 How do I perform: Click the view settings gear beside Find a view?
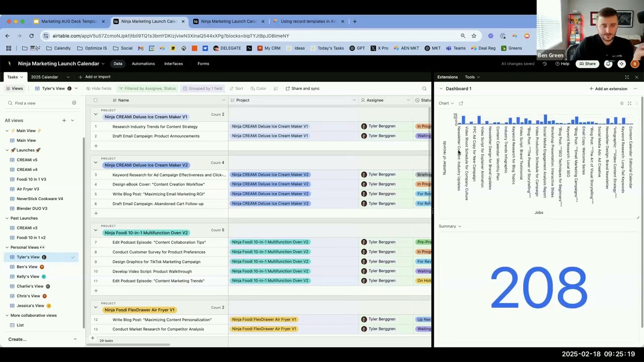(74, 103)
